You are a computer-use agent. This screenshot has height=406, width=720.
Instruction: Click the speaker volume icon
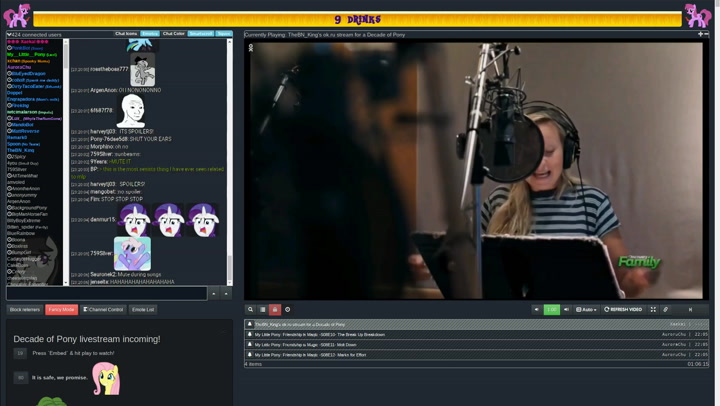pyautogui.click(x=566, y=310)
